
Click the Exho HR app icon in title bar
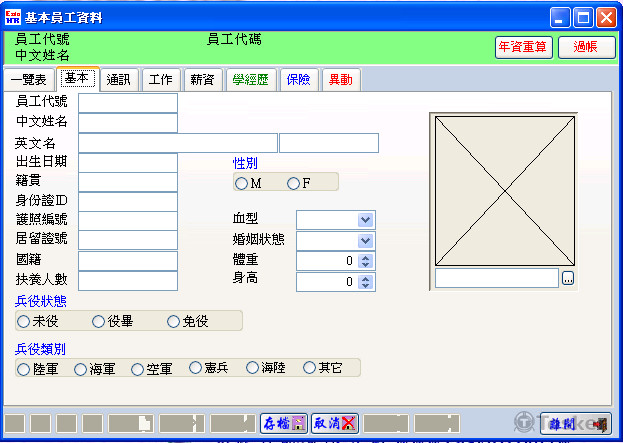[13, 17]
